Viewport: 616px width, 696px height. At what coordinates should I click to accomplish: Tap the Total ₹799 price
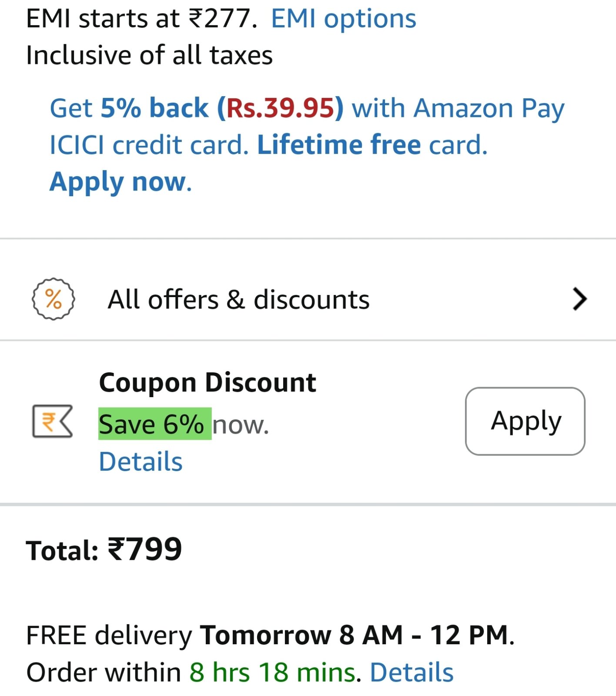pos(104,549)
